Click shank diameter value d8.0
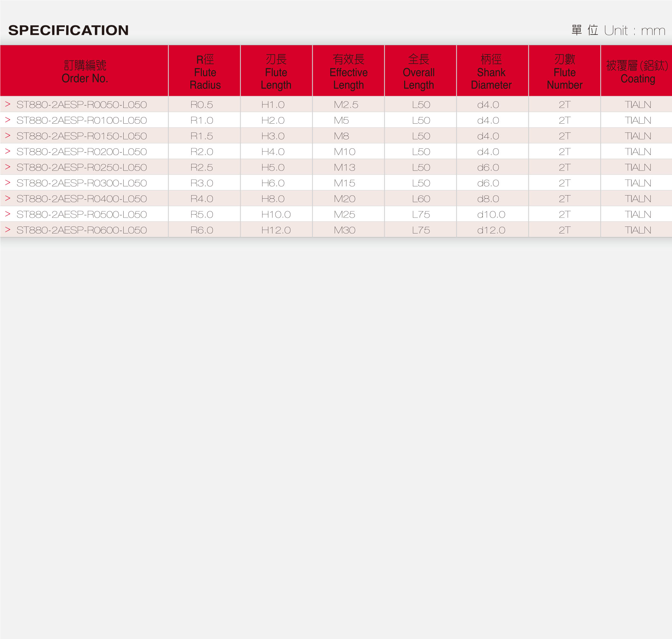The image size is (672, 639). (488, 199)
